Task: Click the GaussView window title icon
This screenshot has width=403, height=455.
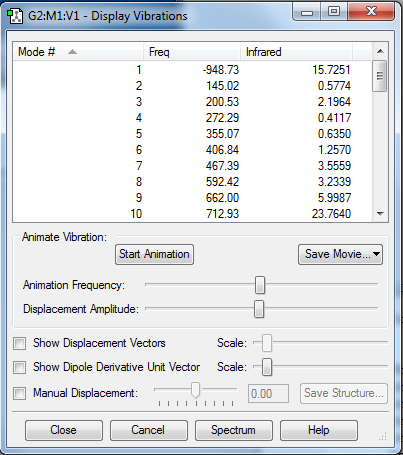Action: coord(15,16)
